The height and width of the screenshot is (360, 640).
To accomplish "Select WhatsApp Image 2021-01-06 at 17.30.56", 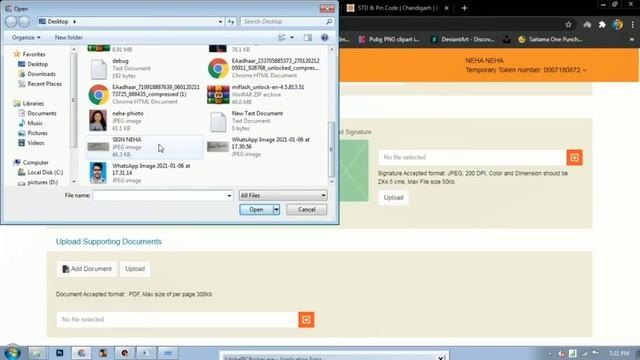I will (x=264, y=147).
